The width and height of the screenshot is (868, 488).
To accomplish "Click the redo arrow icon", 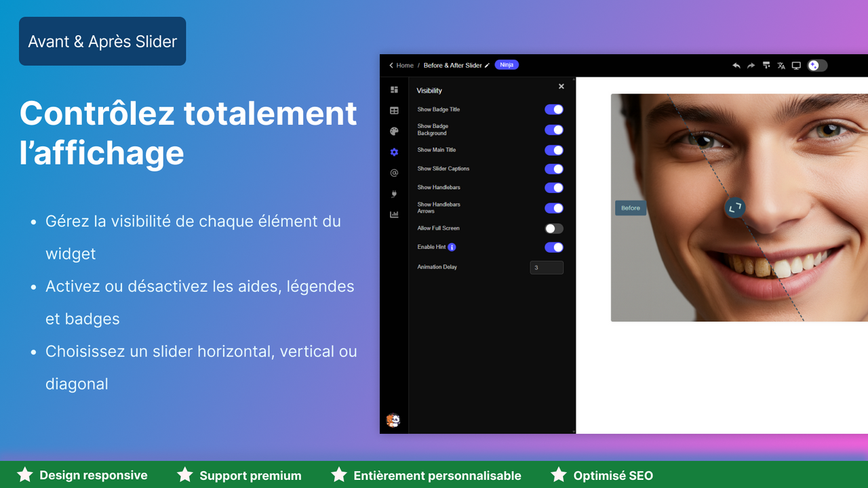I will point(751,66).
